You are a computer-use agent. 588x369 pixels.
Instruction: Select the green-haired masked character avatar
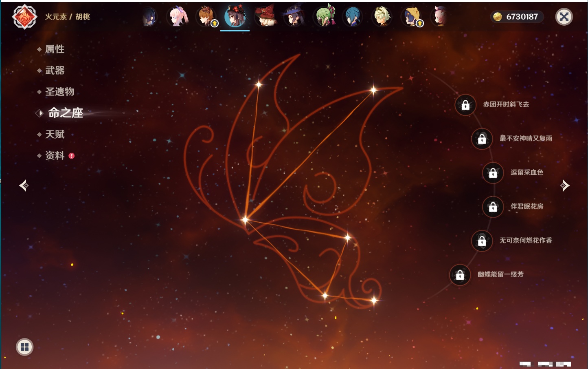point(324,16)
